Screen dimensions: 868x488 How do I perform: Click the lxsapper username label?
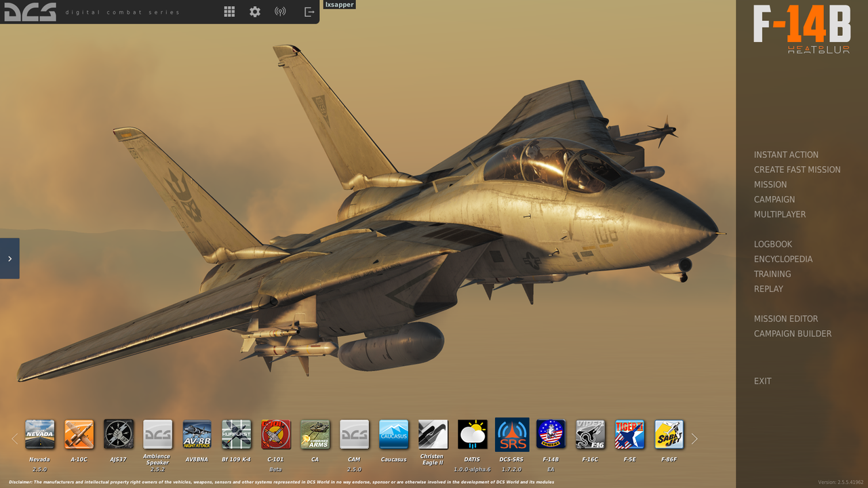(339, 4)
